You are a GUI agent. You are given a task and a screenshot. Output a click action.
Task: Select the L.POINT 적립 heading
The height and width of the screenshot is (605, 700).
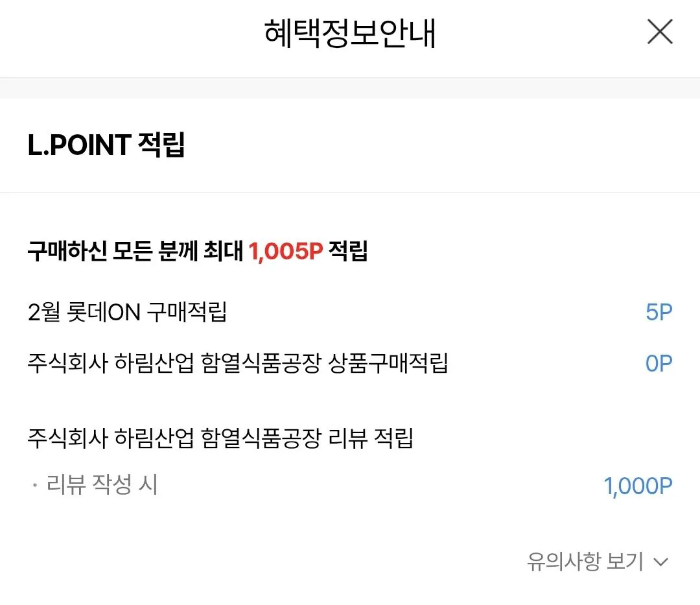pos(106,145)
